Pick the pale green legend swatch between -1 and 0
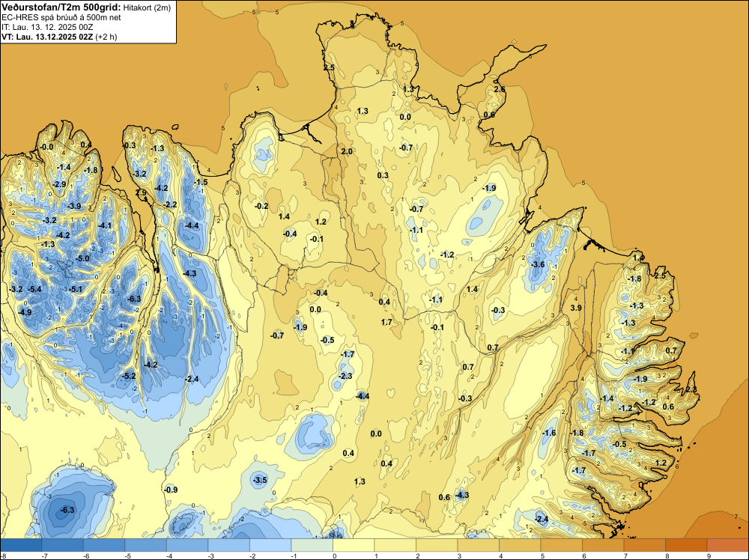This screenshot has height=560, width=749. pos(312,545)
